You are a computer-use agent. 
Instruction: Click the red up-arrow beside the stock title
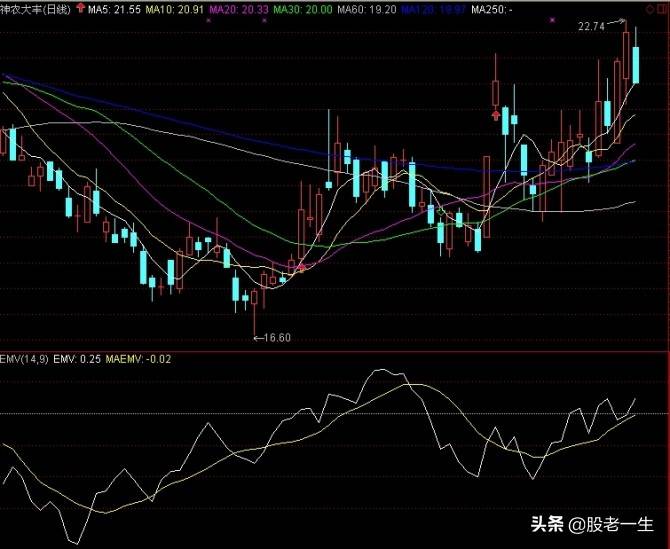80,8
